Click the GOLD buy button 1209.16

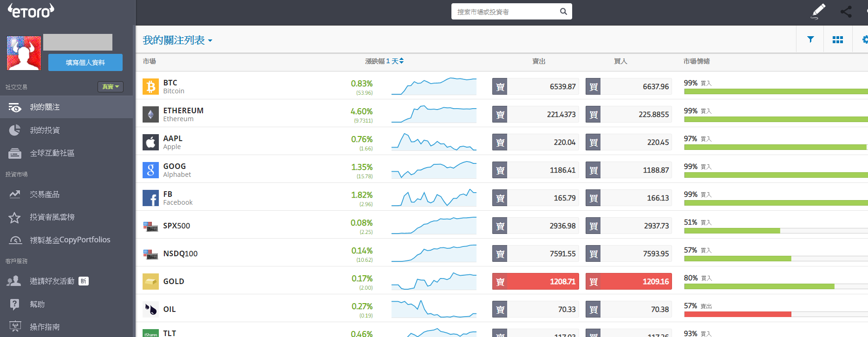tap(629, 281)
